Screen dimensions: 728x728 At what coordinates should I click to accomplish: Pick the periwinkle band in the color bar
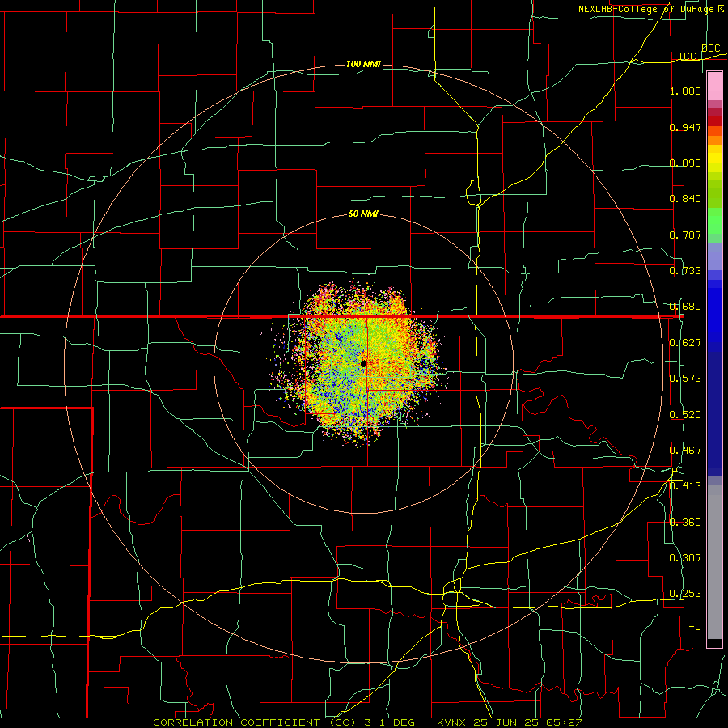pyautogui.click(x=714, y=256)
